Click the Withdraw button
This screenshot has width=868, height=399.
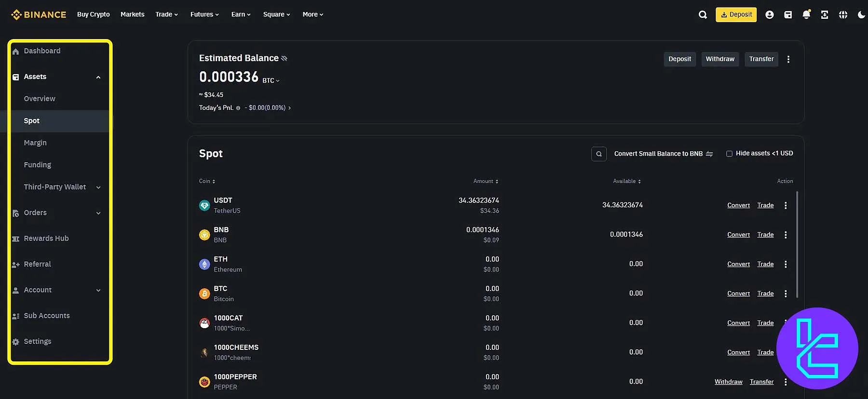(719, 59)
